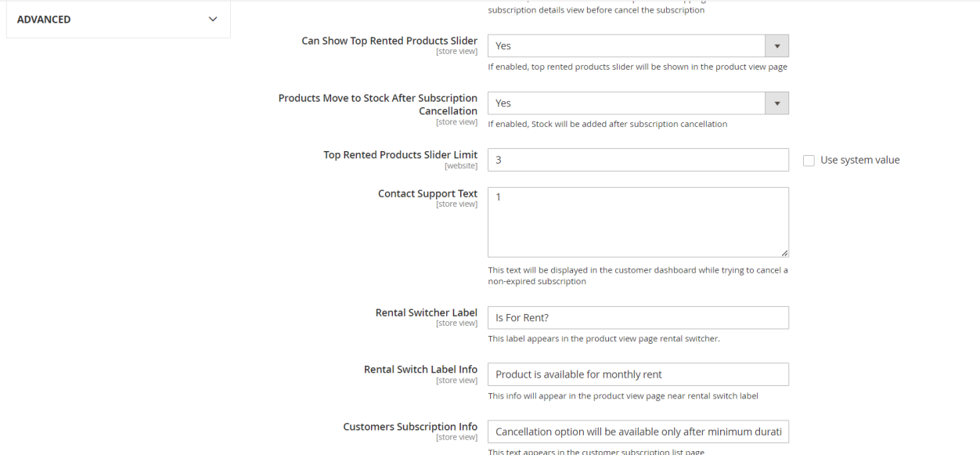Image resolution: width=980 pixels, height=455 pixels.
Task: Click the Rental Switcher Label input
Action: 638,317
